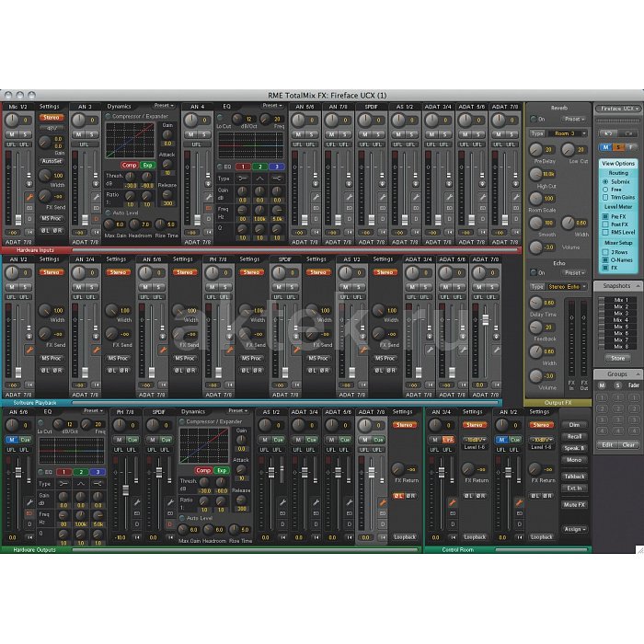Click global Mute M button in right panel
Viewport: 644px width, 644px height.
(x=605, y=147)
